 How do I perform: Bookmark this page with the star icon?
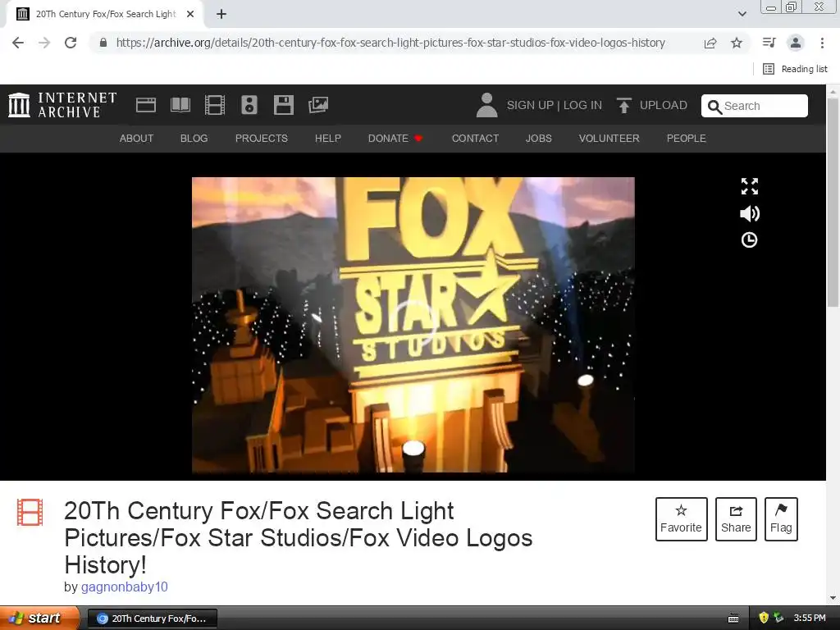[x=737, y=43]
